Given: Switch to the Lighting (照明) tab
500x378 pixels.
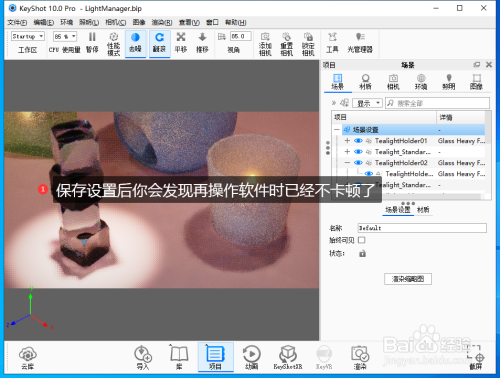Looking at the screenshot, I should coord(449,82).
